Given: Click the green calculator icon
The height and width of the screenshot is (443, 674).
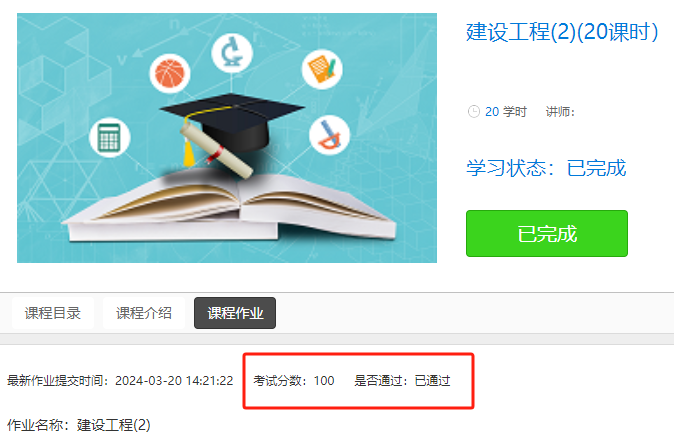Looking at the screenshot, I should pyautogui.click(x=109, y=137).
